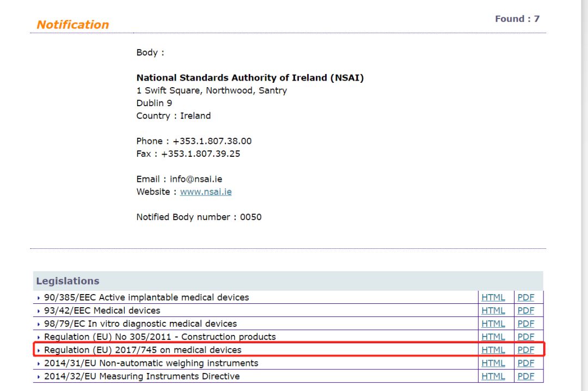Click the phone number '+353.1.807.38.00'
The image size is (588, 391).
(x=212, y=141)
